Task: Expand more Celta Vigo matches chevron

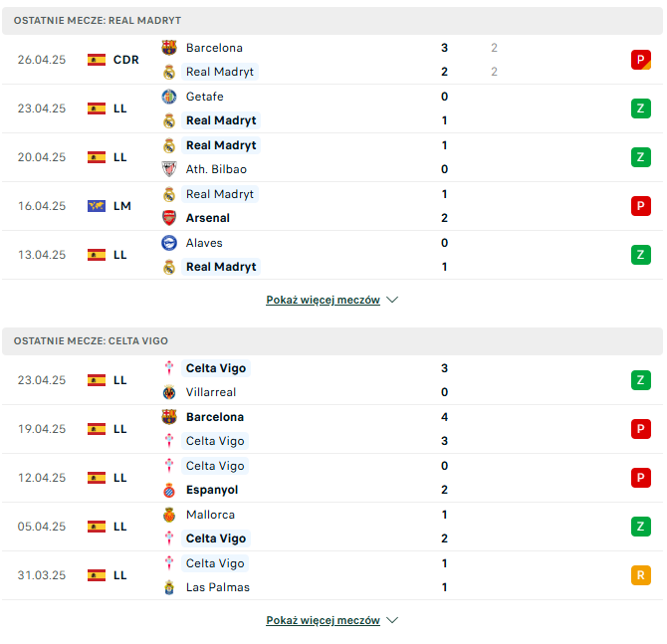Action: [x=392, y=620]
